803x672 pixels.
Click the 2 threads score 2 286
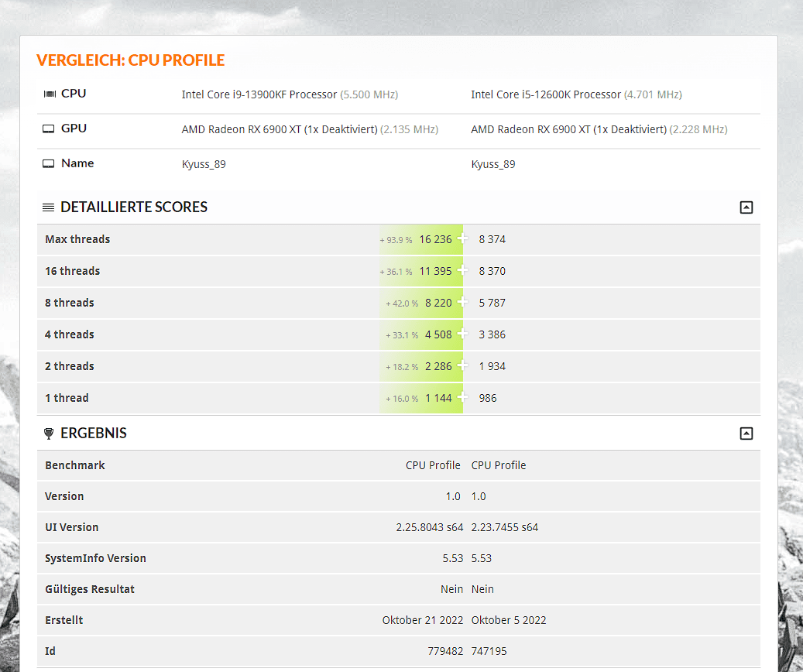[x=438, y=366]
